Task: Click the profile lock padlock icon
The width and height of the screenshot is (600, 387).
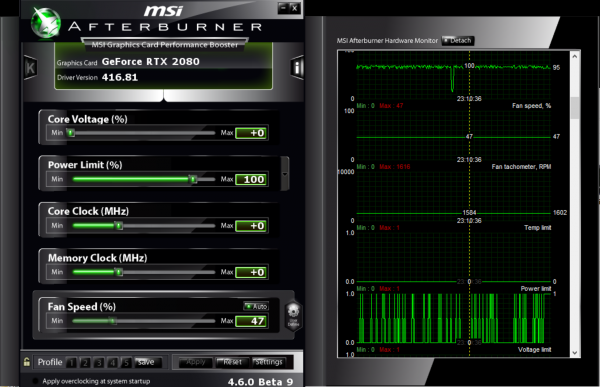Action: point(27,362)
